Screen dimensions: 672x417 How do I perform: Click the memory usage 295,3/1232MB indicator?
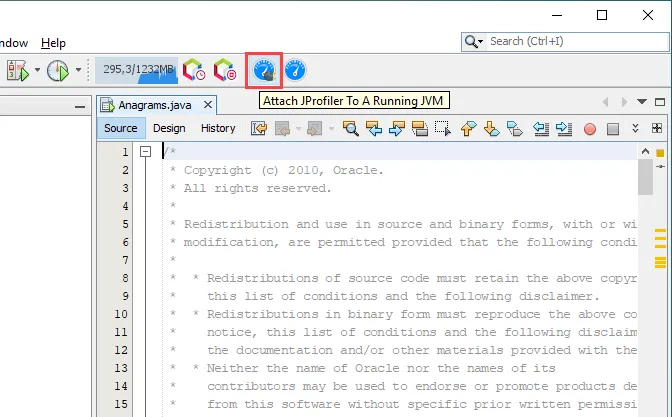pos(136,70)
